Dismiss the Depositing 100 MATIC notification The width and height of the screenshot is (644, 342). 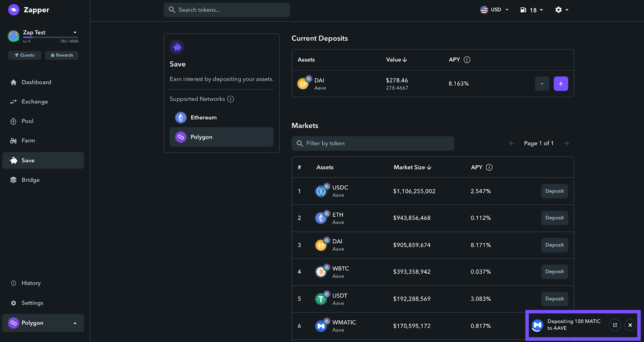[630, 325]
